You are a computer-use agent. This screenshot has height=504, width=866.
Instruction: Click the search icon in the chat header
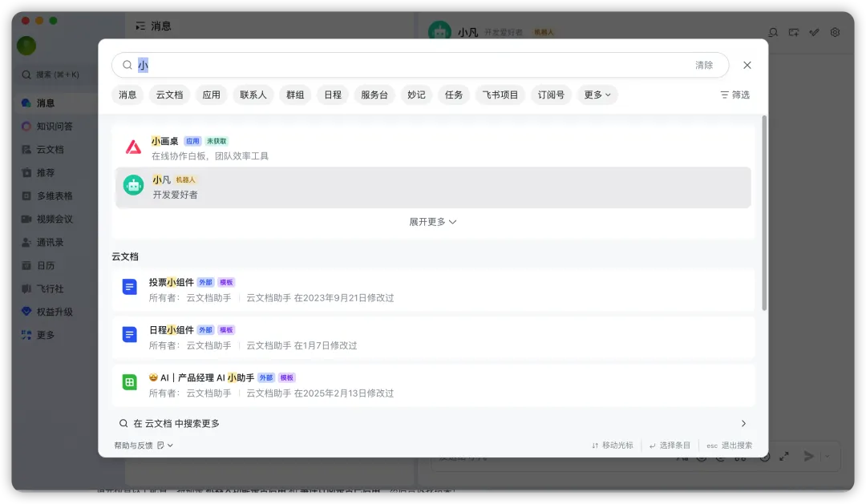(x=773, y=33)
